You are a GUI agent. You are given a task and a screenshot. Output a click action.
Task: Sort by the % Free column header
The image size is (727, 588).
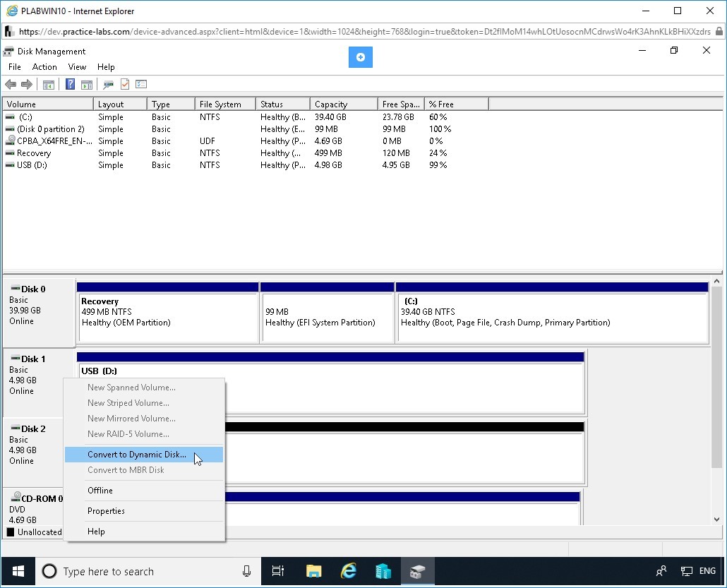457,104
